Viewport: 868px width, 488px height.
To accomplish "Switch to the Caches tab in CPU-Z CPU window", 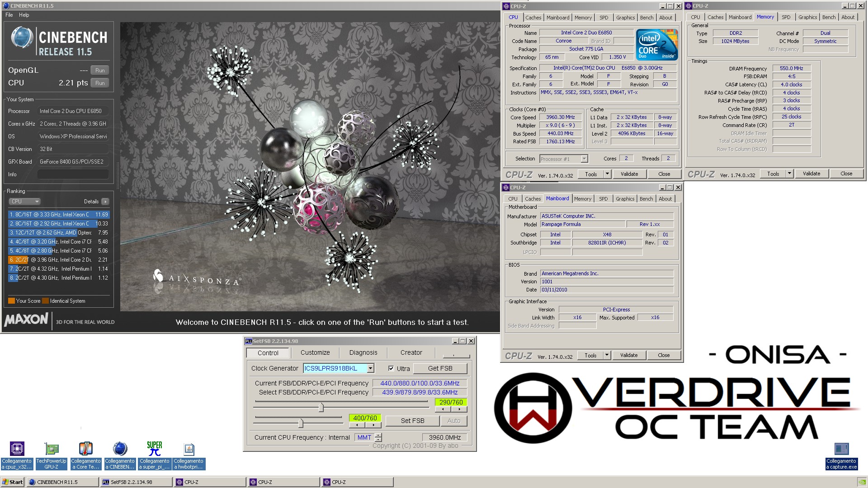I will tap(533, 18).
